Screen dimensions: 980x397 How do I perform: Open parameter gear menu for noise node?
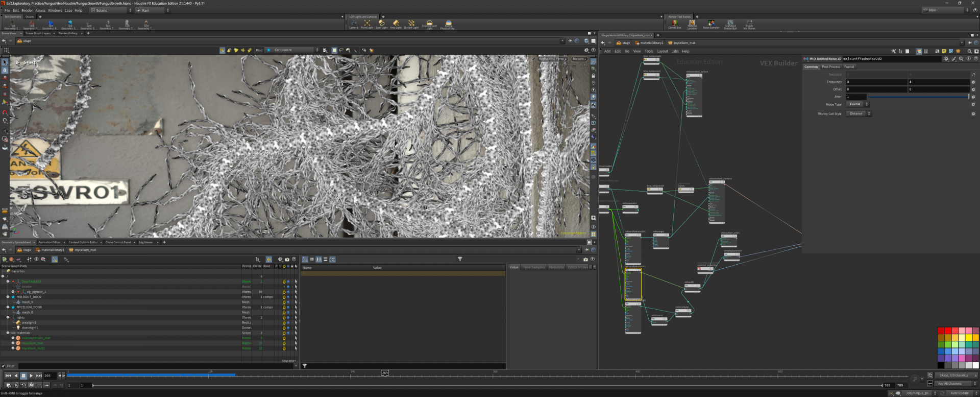point(946,59)
